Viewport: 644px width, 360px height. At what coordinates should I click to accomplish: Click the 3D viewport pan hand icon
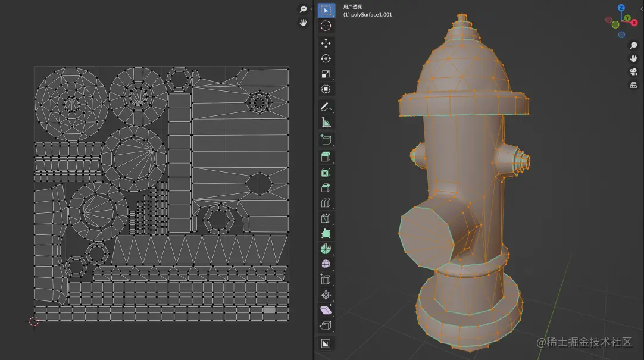click(633, 59)
